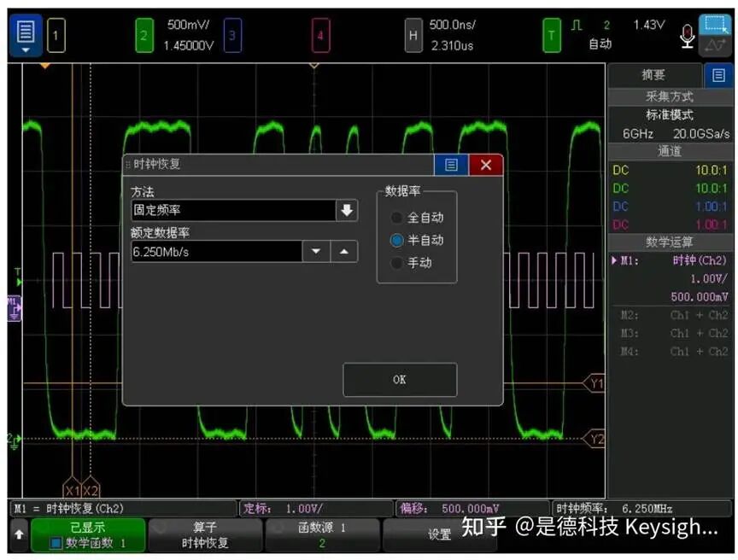The height and width of the screenshot is (560, 738).
Task: Click the 数学运算 section header
Action: pos(670,242)
